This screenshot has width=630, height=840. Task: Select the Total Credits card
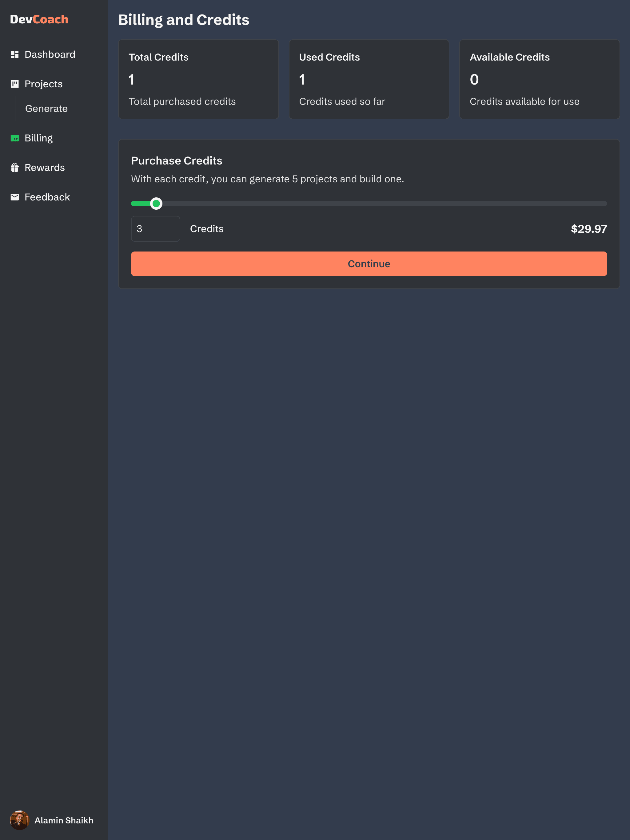198,79
